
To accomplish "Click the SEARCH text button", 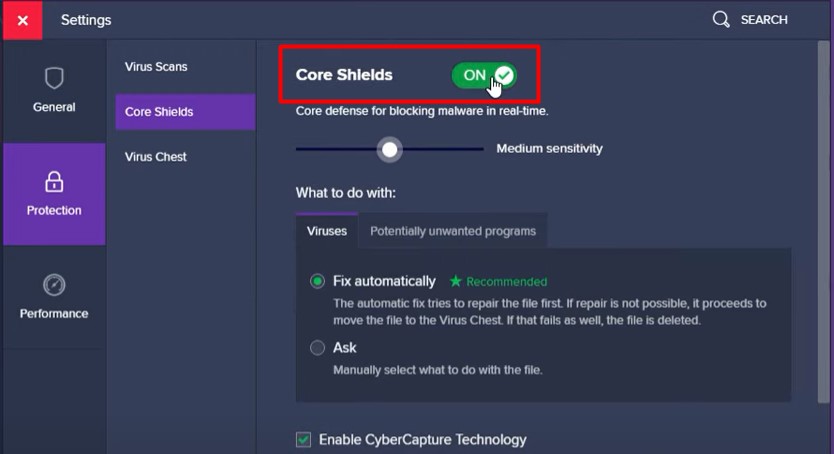I will click(x=764, y=20).
